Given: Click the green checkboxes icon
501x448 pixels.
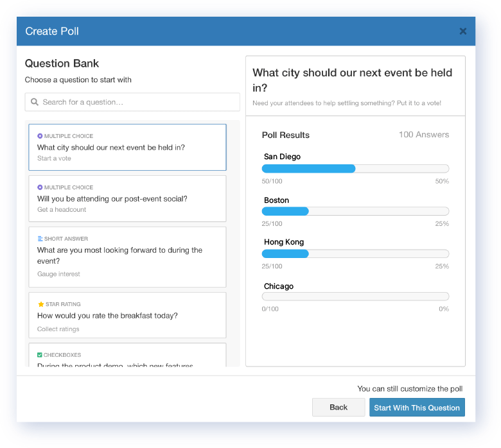Looking at the screenshot, I should point(40,355).
